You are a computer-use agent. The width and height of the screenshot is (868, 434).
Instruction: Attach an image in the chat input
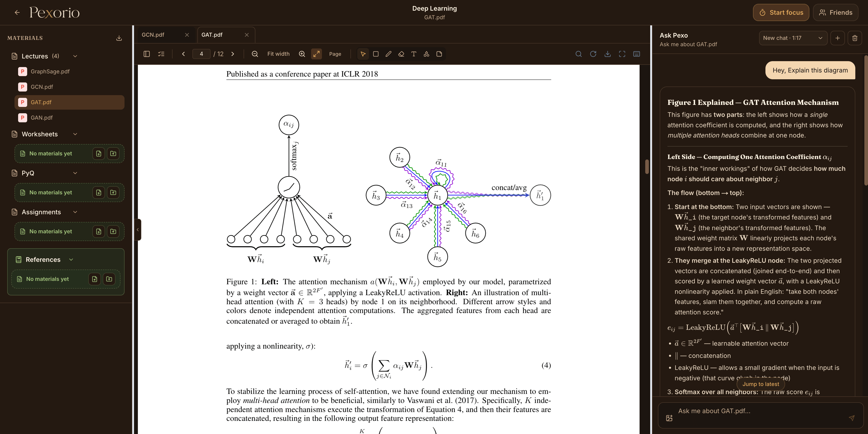coord(669,418)
